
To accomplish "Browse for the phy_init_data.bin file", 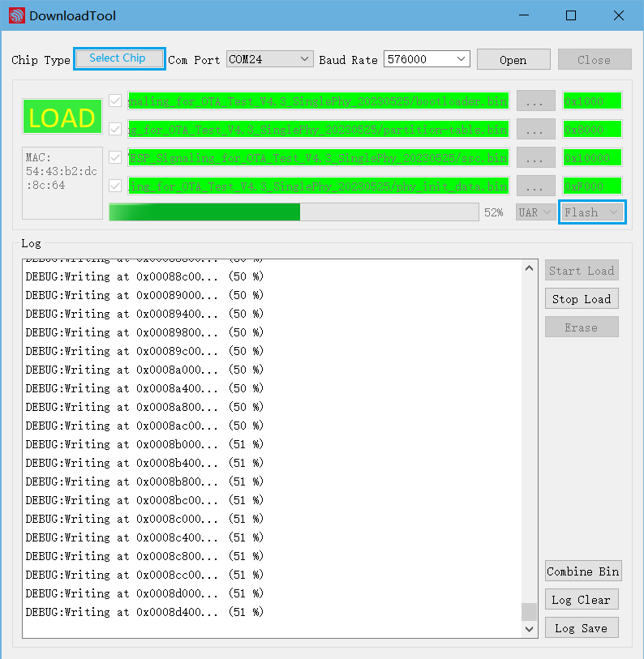I will (535, 186).
